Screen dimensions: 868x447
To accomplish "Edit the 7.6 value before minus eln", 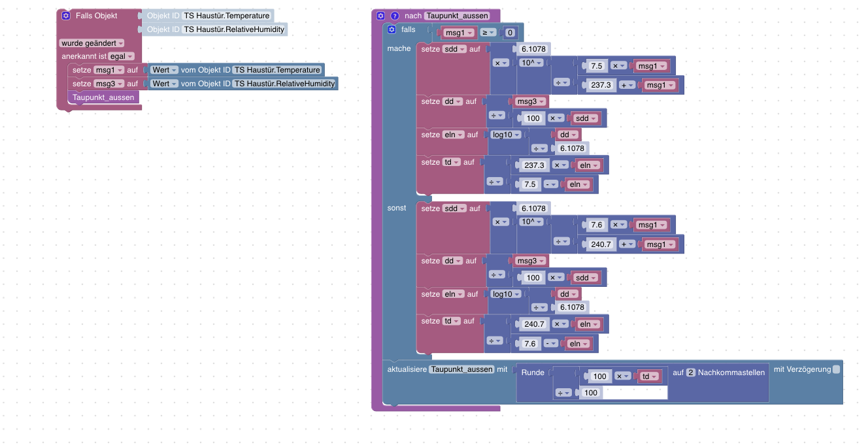I will coord(530,343).
